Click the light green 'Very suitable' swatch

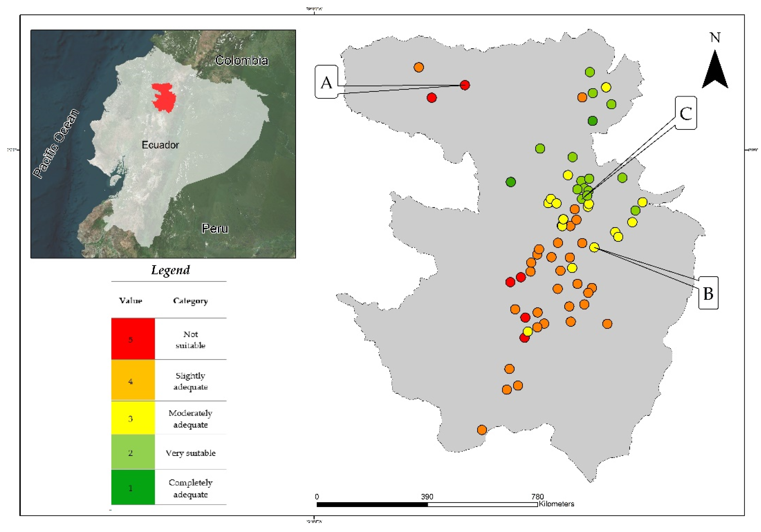coord(133,452)
